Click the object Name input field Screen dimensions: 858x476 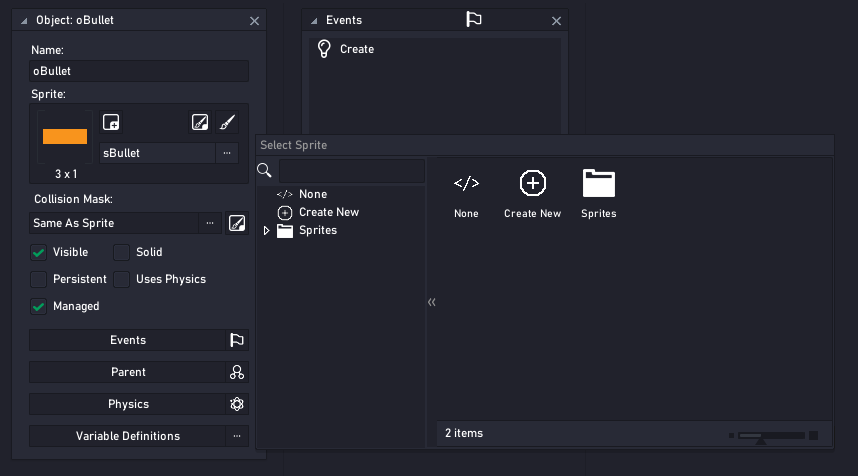(x=139, y=71)
